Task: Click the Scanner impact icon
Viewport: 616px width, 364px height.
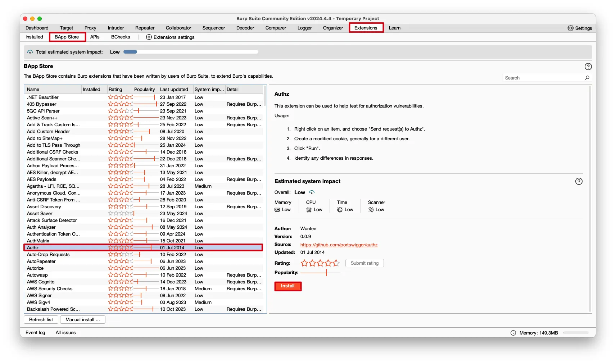Action: point(371,210)
